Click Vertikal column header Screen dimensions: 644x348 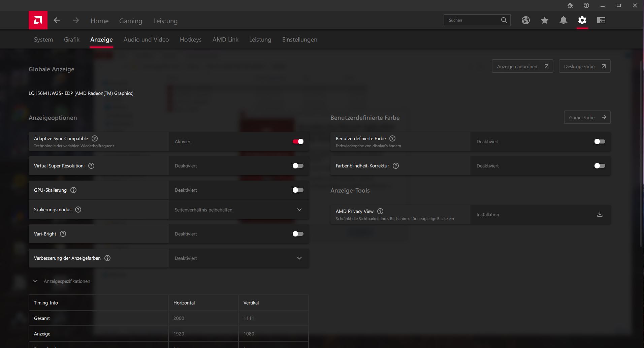251,303
